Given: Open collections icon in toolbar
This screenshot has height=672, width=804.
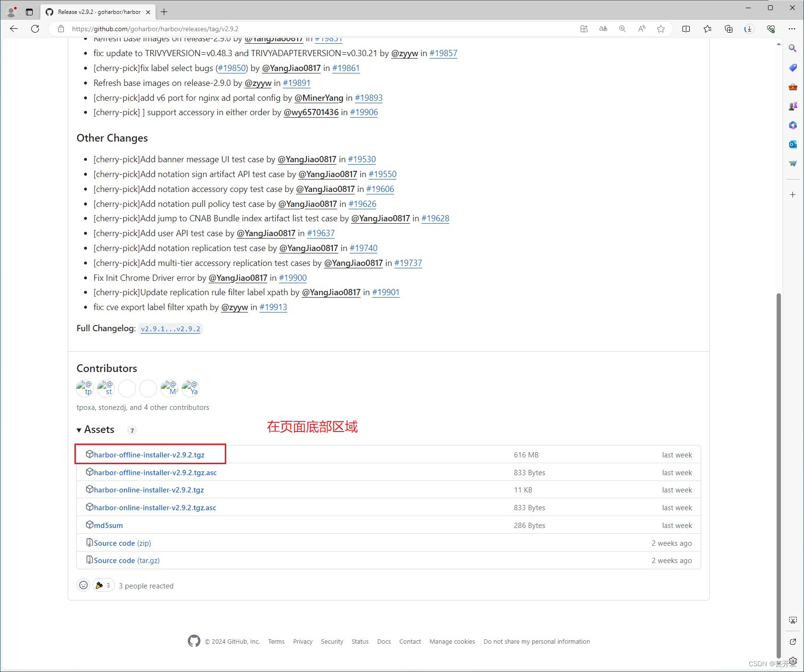Looking at the screenshot, I should point(729,29).
